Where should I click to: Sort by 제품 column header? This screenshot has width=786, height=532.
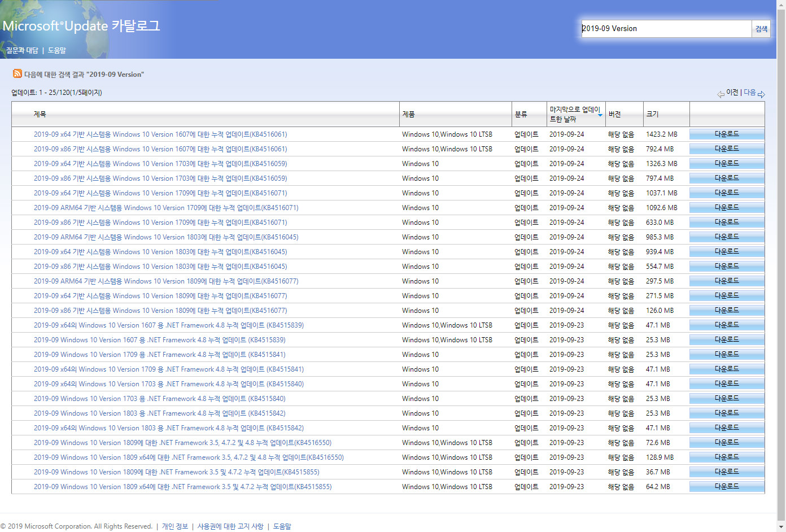tap(408, 114)
